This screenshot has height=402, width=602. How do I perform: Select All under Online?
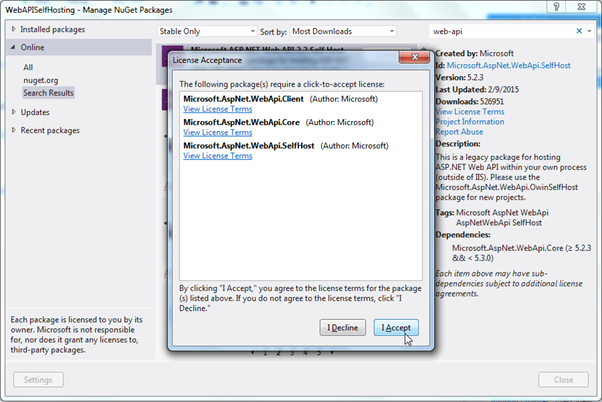click(x=28, y=67)
